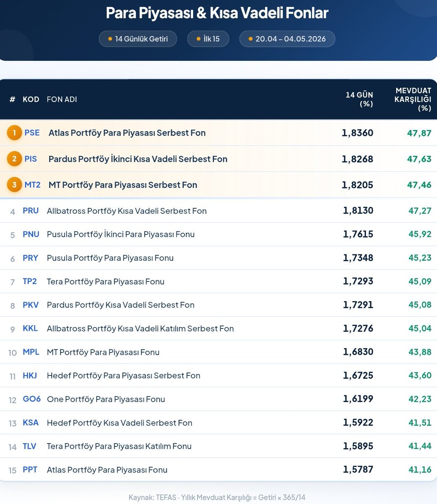Click the rank 3 orange badge

pyautogui.click(x=14, y=185)
